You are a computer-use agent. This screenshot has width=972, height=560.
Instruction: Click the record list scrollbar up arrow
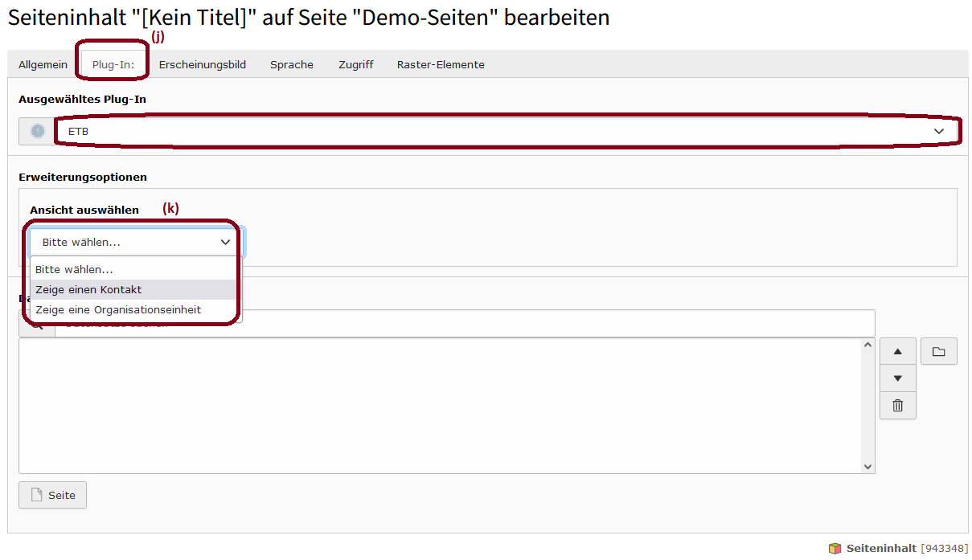[867, 345]
